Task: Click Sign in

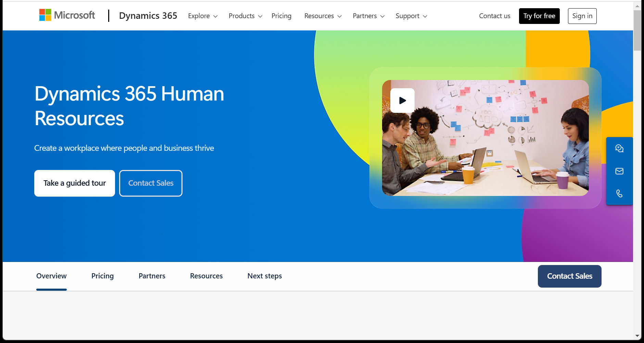Action: pos(582,16)
